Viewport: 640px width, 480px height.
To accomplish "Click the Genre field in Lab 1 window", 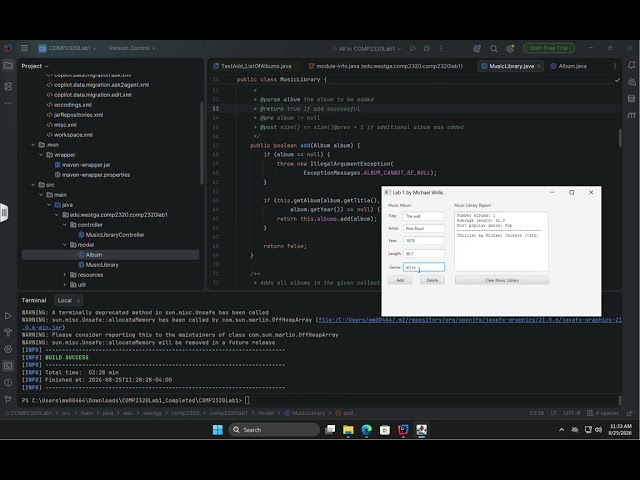I will (x=424, y=267).
